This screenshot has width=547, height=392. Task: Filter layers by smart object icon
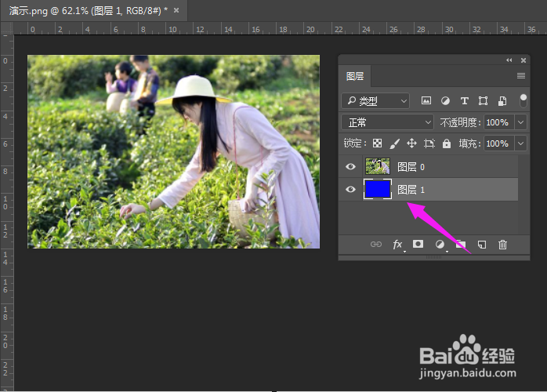click(502, 101)
